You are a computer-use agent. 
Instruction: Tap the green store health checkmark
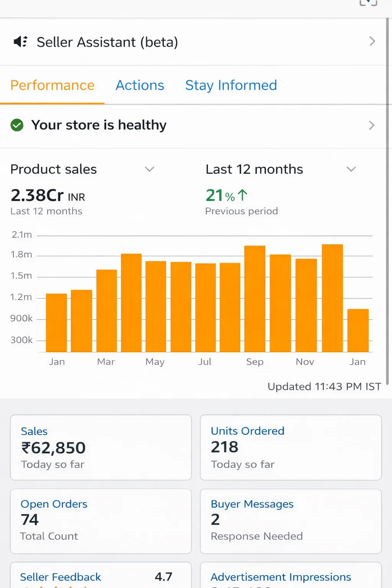tap(17, 125)
